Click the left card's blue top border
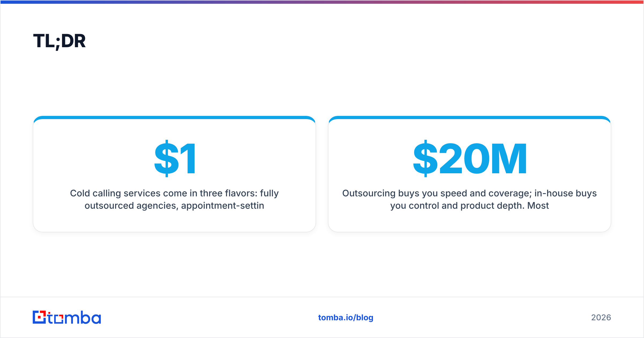The width and height of the screenshot is (644, 338). pos(174,117)
